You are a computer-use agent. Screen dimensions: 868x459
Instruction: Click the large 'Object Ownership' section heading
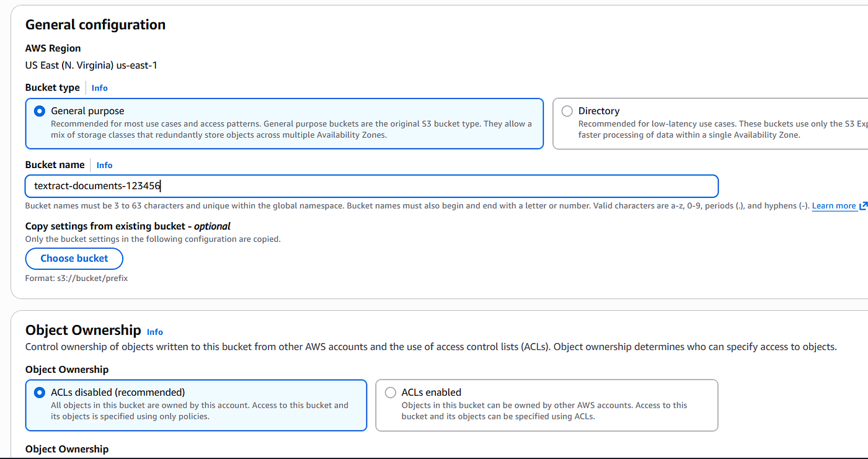click(x=83, y=330)
